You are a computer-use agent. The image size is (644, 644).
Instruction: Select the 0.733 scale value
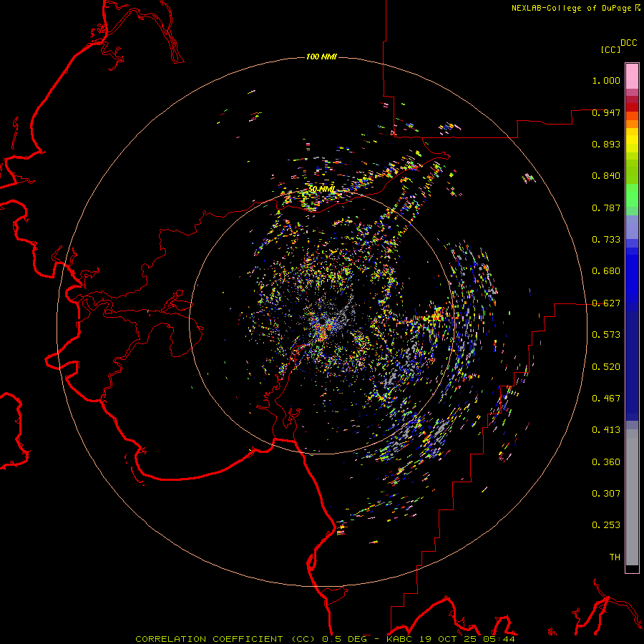pos(606,240)
